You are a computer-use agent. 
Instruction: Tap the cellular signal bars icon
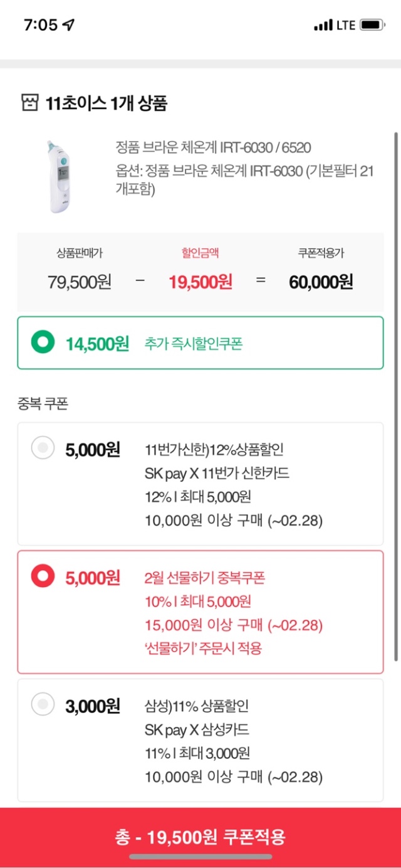tap(323, 26)
